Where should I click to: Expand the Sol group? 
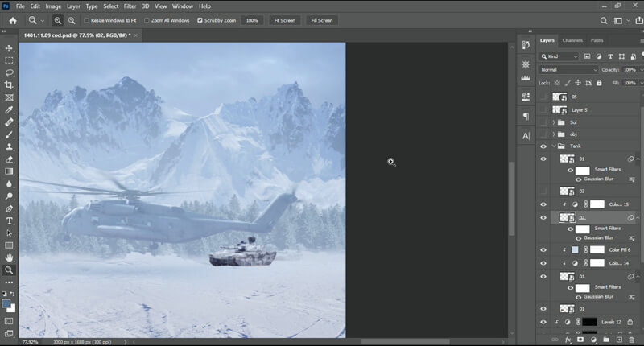[554, 122]
